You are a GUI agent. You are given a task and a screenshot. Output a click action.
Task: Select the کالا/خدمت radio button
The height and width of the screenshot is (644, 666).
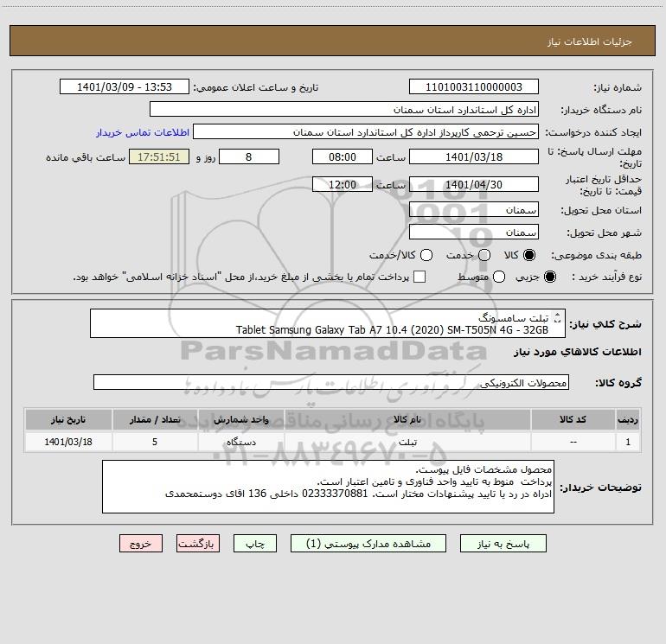426,255
